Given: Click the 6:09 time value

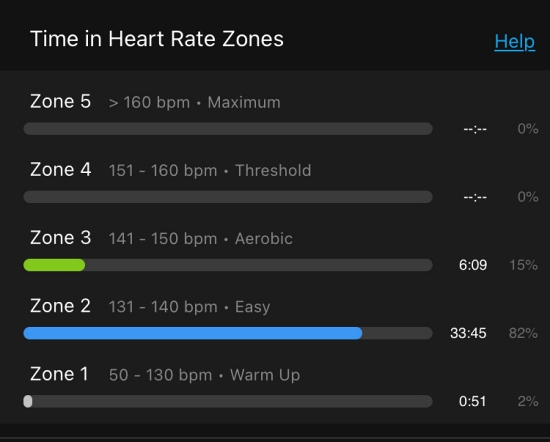Looking at the screenshot, I should coord(472,265).
